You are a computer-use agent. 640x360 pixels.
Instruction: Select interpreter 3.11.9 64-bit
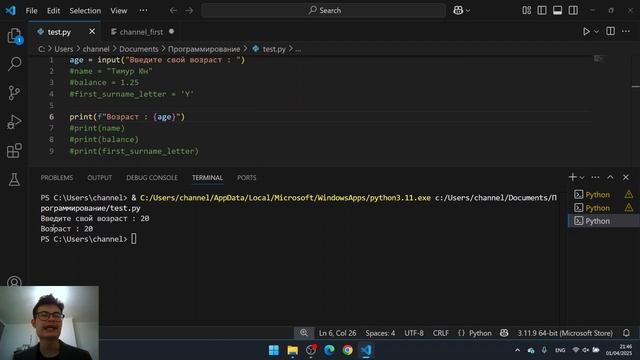(x=565, y=333)
